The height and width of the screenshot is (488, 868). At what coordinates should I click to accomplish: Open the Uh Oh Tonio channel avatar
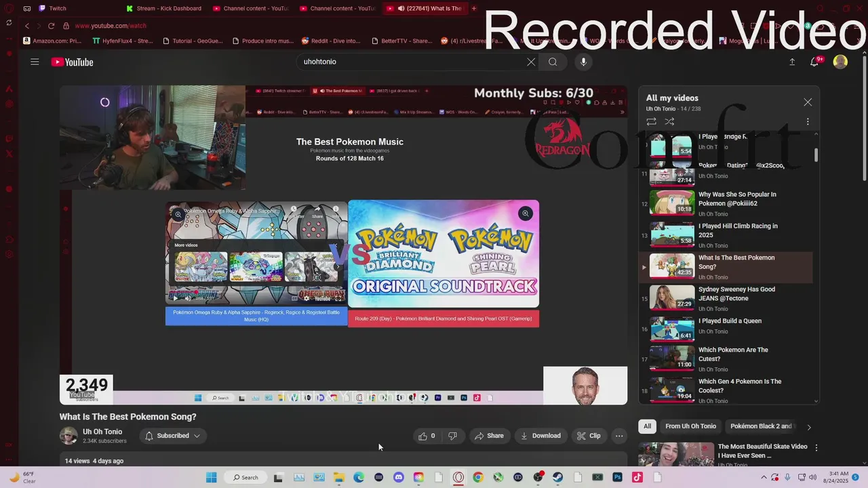point(68,436)
